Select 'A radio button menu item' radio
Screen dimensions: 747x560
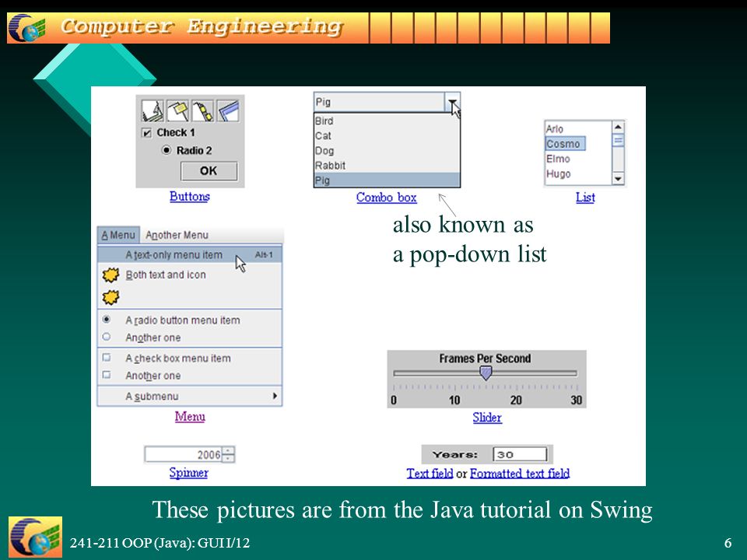107,320
